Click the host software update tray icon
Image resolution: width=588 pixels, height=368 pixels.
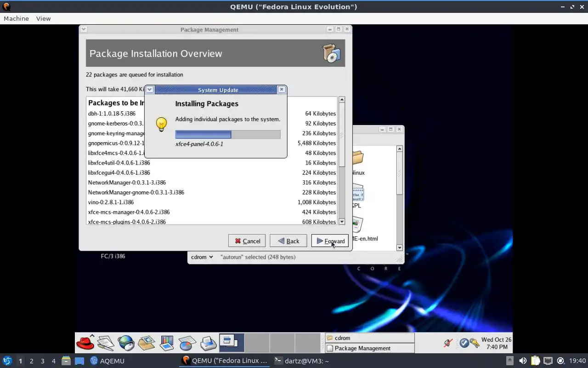pyautogui.click(x=560, y=361)
